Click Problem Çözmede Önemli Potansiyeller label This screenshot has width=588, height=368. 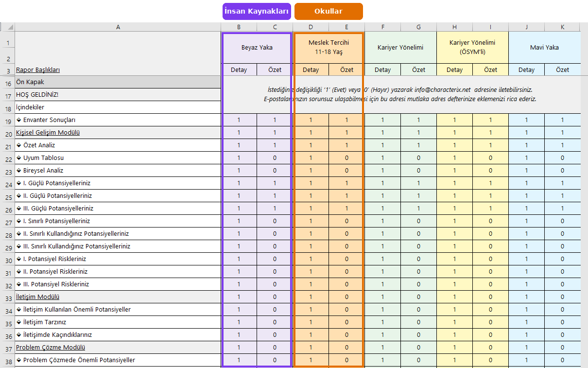(118, 360)
